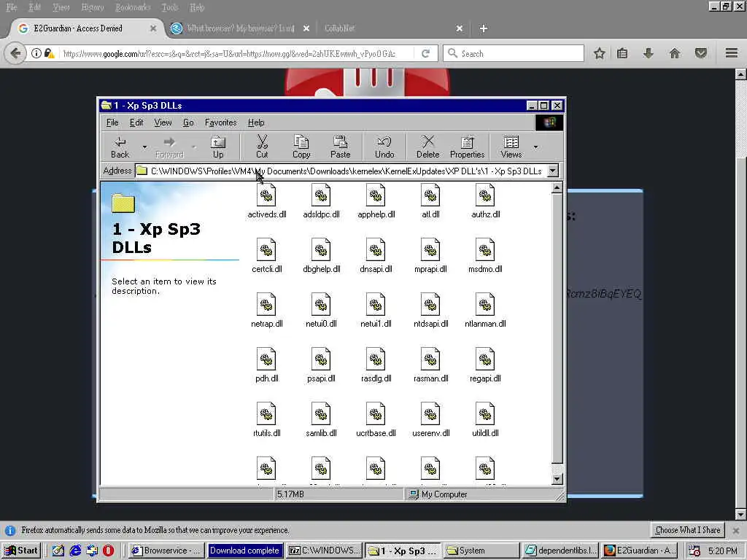This screenshot has height=560, width=747.
Task: Select the atl.dll file
Action: click(430, 201)
